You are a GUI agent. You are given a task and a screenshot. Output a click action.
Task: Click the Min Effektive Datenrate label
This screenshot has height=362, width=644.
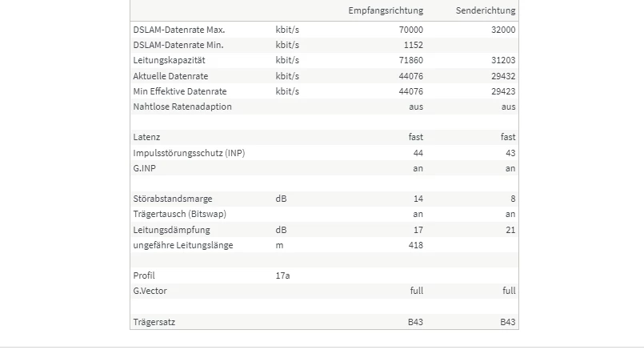point(180,91)
